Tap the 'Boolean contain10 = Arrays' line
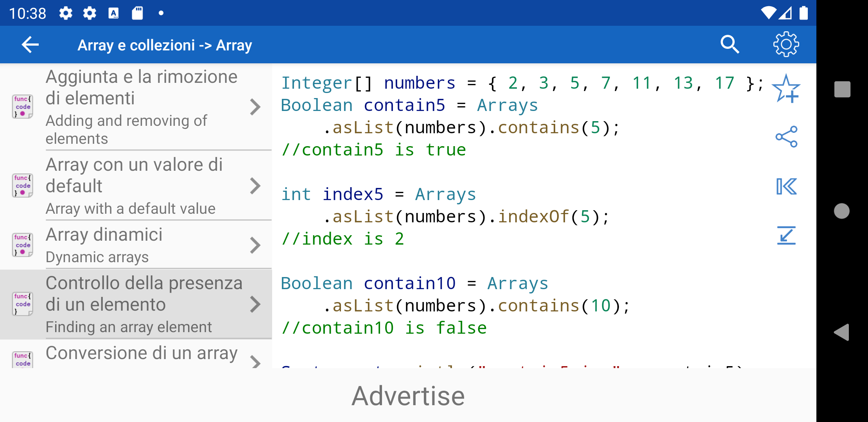This screenshot has height=422, width=868. click(x=414, y=283)
